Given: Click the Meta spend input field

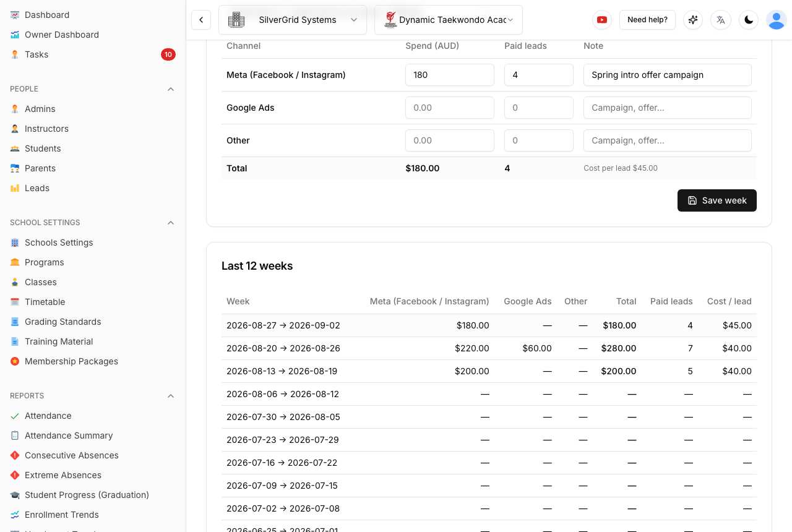Looking at the screenshot, I should point(450,75).
